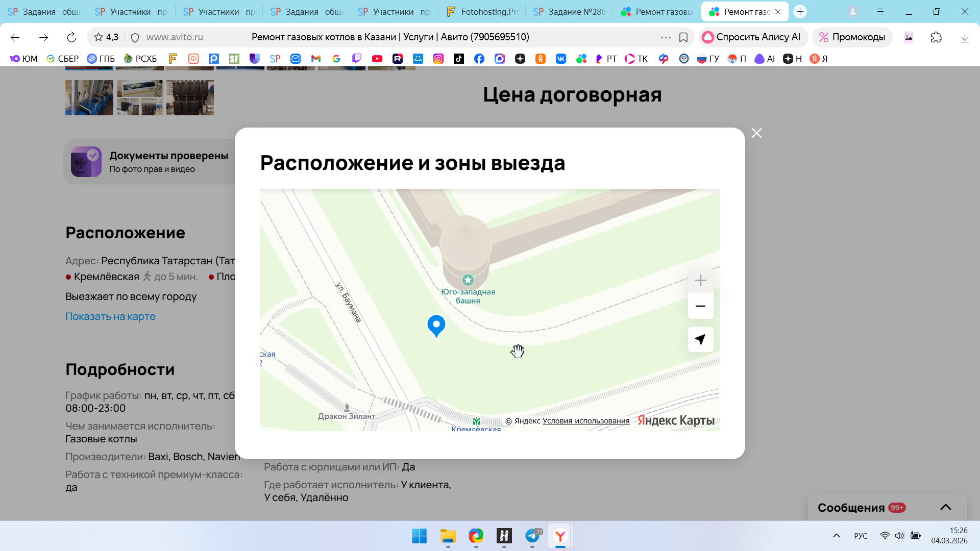Click the blue location pin marker
Screen dimensions: 980x551
(436, 325)
